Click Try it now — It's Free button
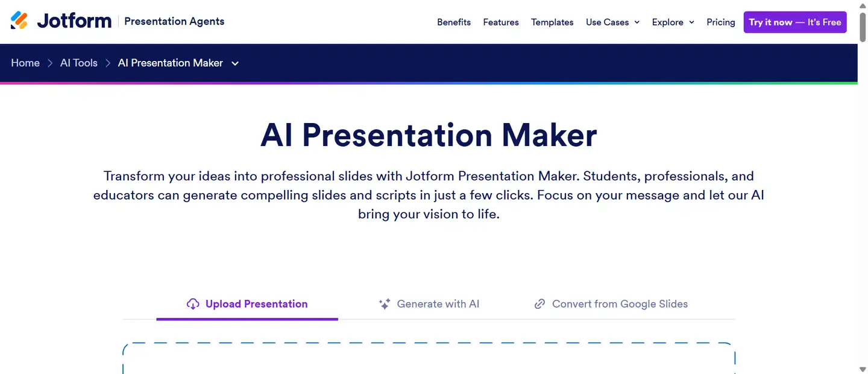868x374 pixels. 795,22
